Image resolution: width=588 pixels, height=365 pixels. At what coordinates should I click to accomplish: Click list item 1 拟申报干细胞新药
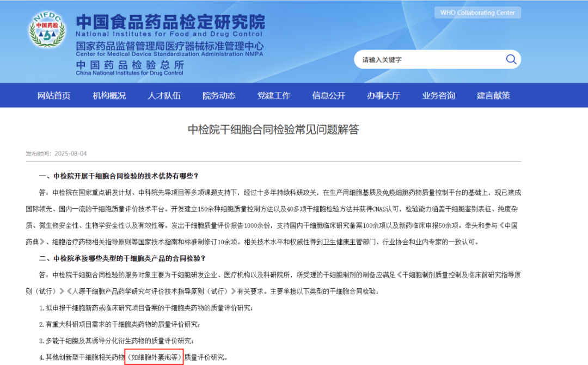(x=146, y=308)
